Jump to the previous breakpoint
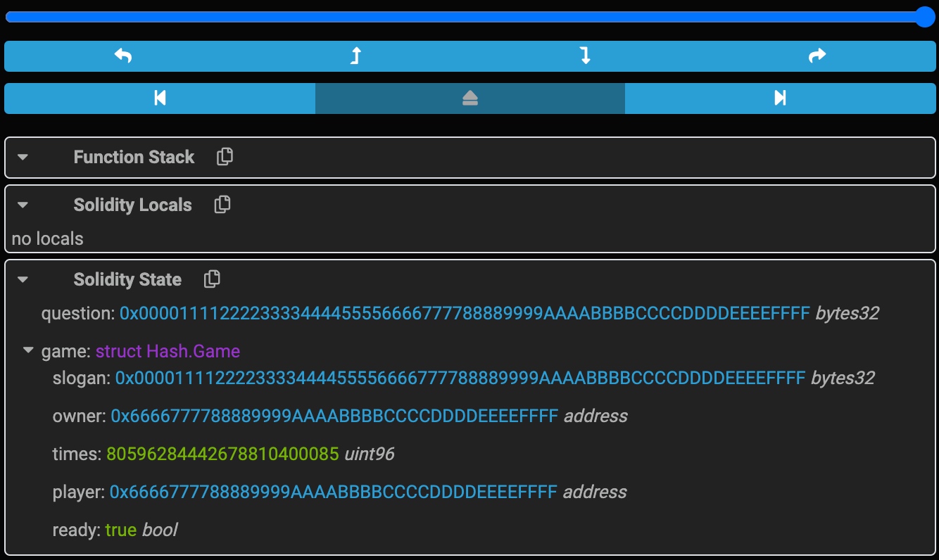This screenshot has height=560, width=939. (x=160, y=98)
